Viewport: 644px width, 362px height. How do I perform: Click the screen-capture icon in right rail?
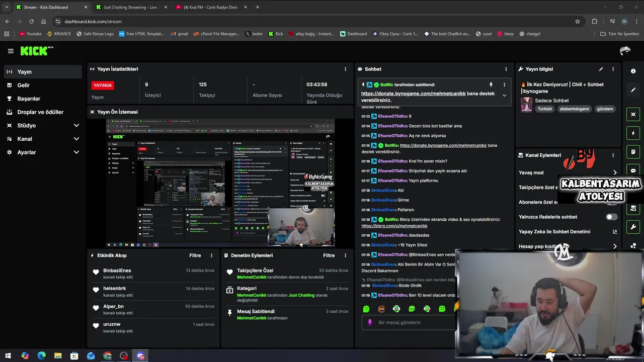pos(633,114)
